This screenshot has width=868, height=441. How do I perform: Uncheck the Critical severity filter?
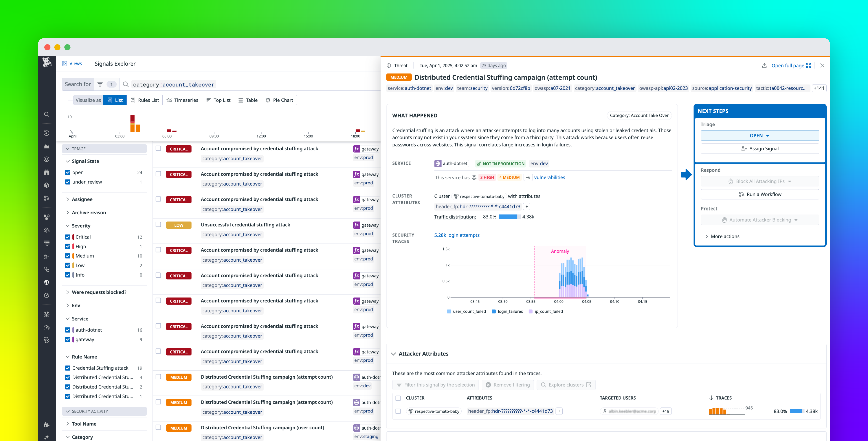[x=68, y=237]
